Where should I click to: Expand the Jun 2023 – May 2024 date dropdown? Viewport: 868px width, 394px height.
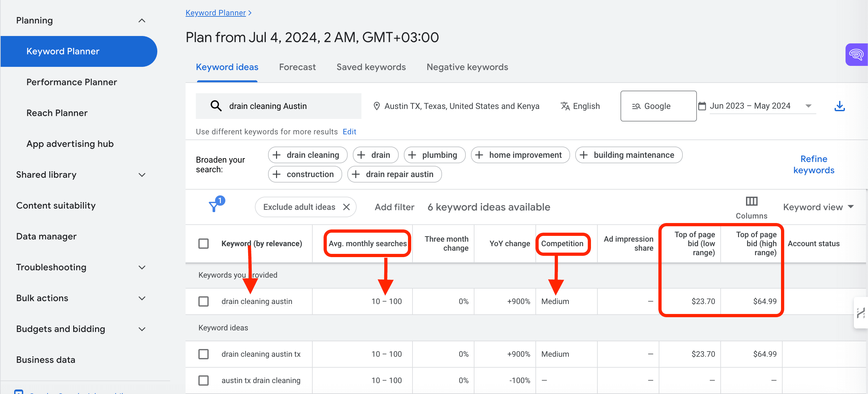(x=809, y=106)
